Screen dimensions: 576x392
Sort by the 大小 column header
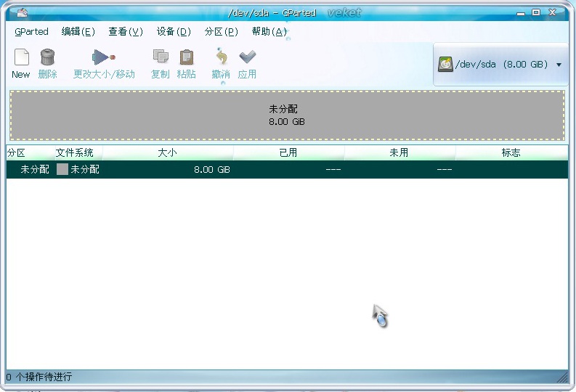click(x=168, y=152)
